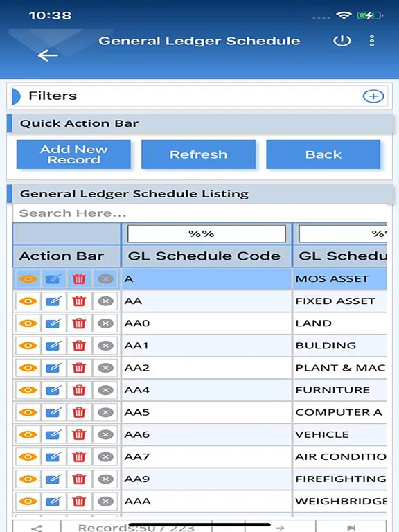Tap the power logout icon
399x532 pixels.
(342, 41)
